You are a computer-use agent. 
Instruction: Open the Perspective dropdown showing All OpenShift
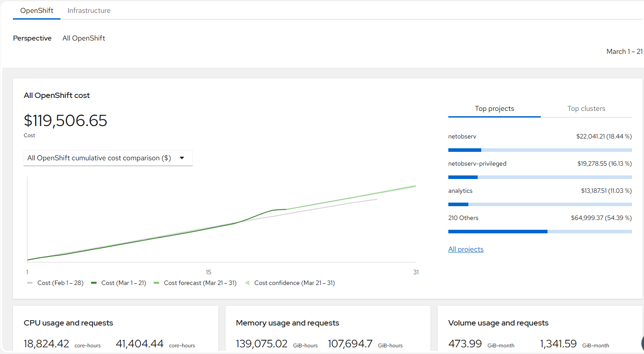point(84,38)
